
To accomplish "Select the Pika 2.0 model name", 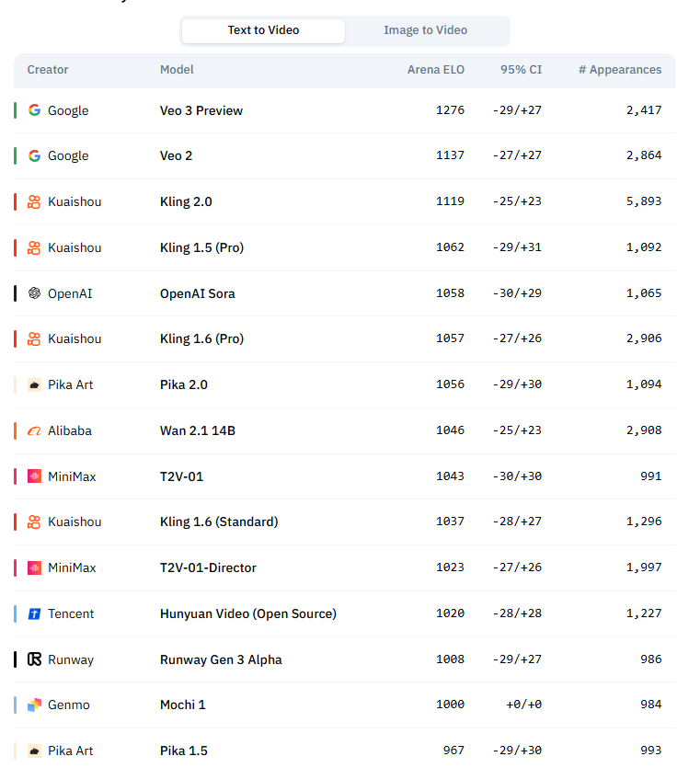I will tap(184, 385).
